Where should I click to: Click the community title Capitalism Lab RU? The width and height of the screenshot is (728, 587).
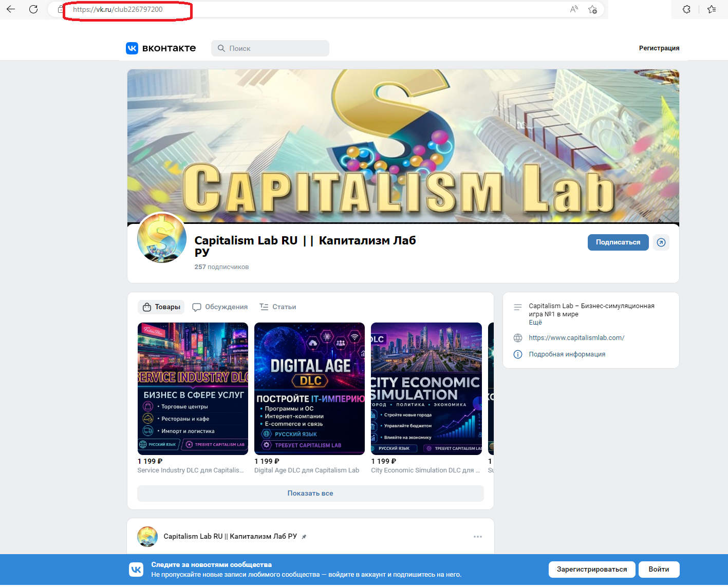tap(305, 247)
